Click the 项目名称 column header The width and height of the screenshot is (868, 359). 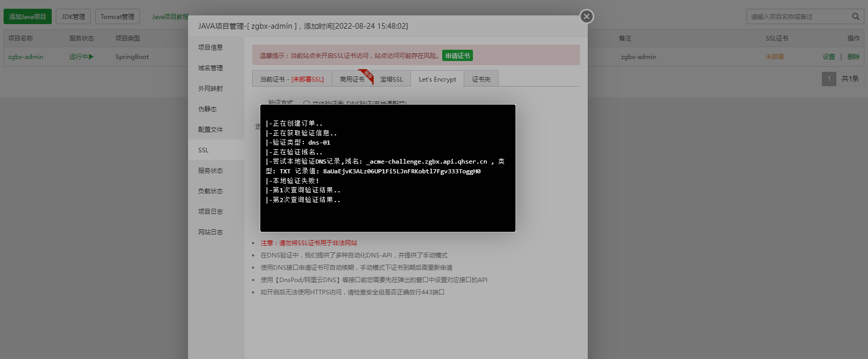(20, 38)
